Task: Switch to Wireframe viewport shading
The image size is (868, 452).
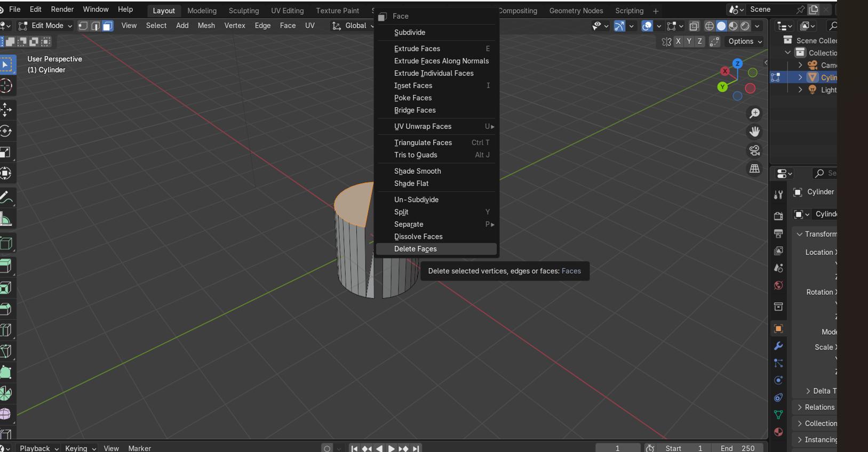Action: [x=710, y=26]
